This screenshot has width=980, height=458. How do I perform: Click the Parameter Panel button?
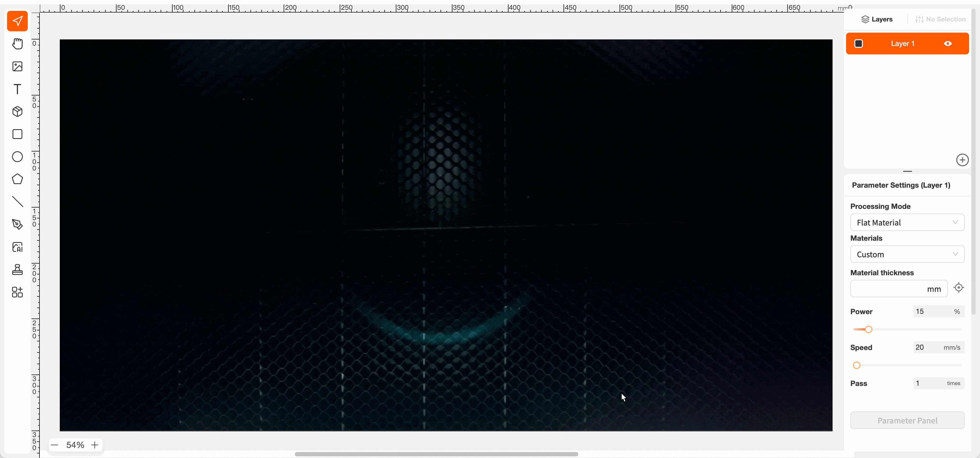click(x=907, y=421)
